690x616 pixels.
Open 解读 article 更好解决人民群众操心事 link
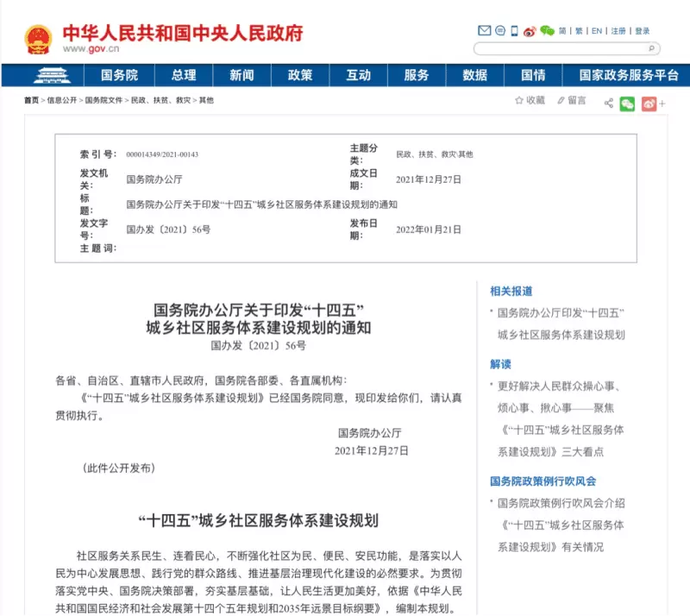tap(561, 418)
